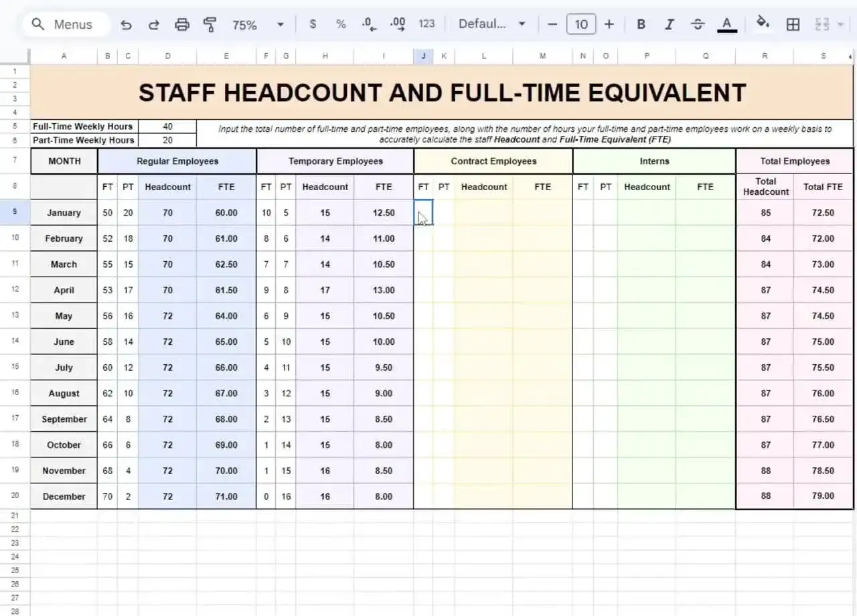
Task: Click January total FTE 72.50
Action: click(824, 213)
